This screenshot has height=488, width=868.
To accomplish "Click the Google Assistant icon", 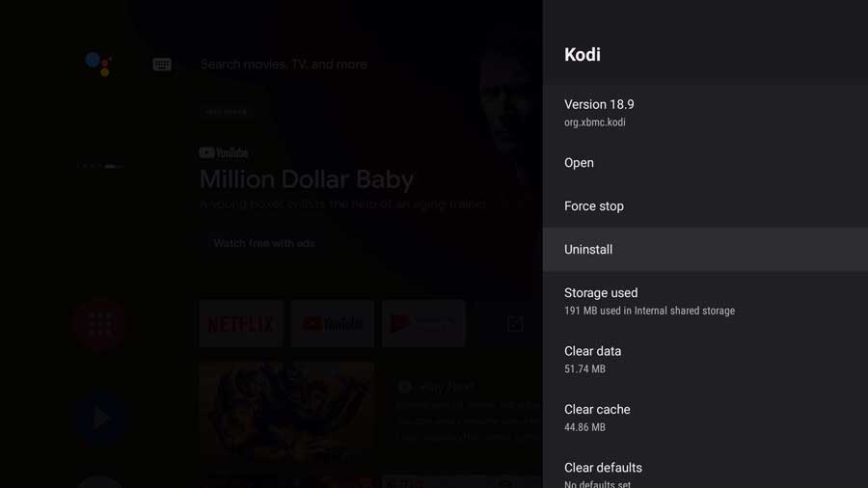I will tap(99, 64).
